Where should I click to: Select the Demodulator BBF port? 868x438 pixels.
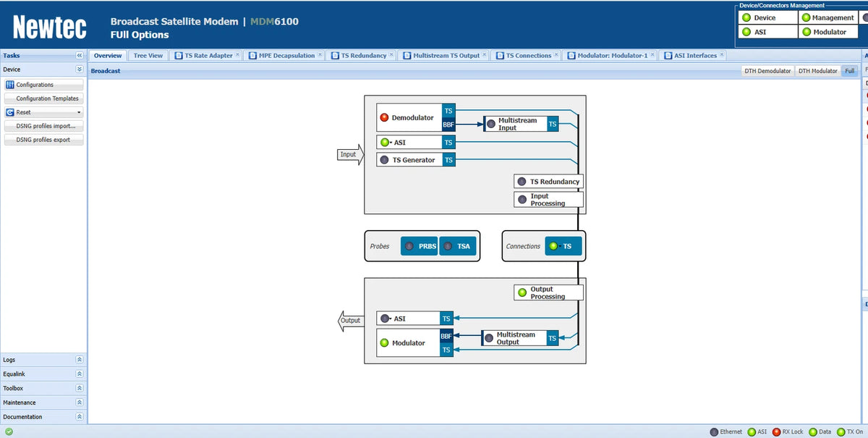(x=448, y=125)
